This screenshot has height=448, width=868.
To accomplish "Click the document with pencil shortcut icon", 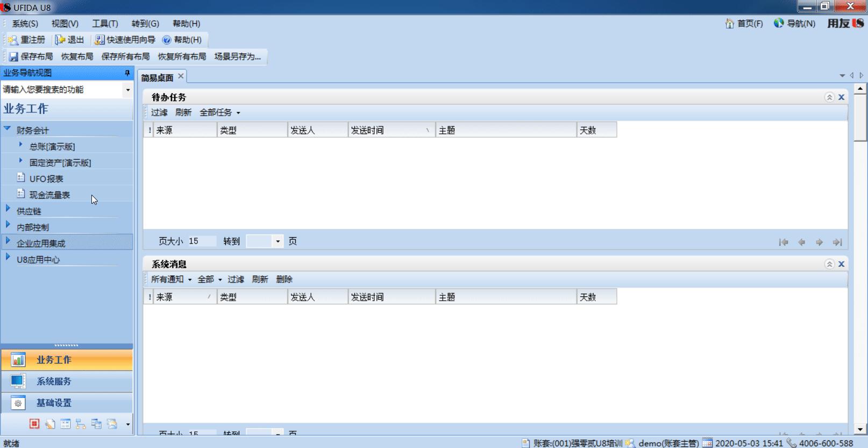I will click(50, 424).
